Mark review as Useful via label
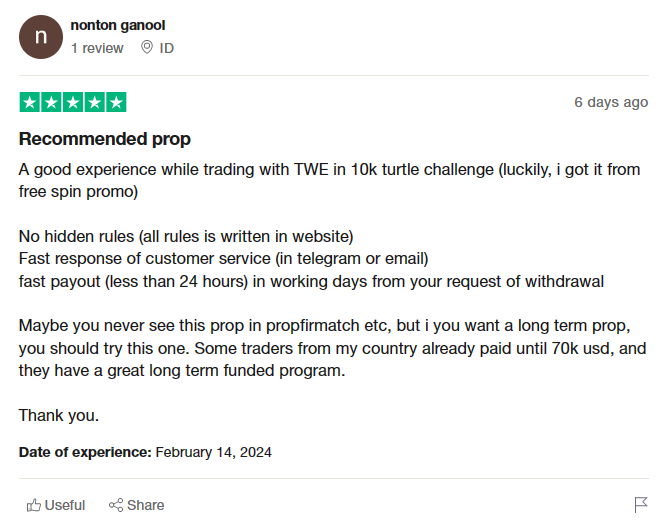This screenshot has height=527, width=666. coord(65,505)
